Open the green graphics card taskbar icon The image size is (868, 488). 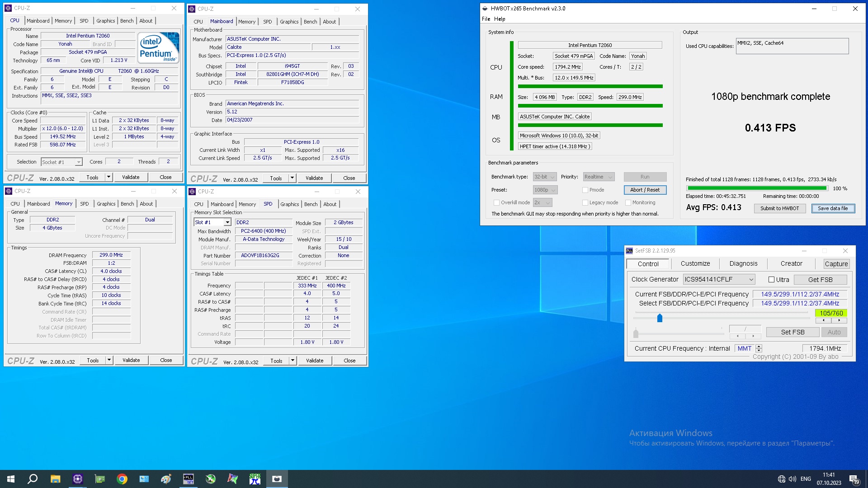[100, 479]
